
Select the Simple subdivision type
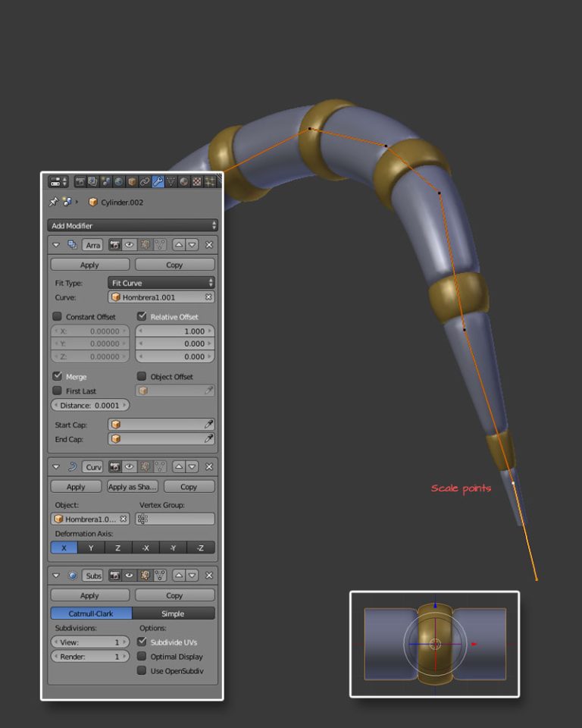pos(173,613)
